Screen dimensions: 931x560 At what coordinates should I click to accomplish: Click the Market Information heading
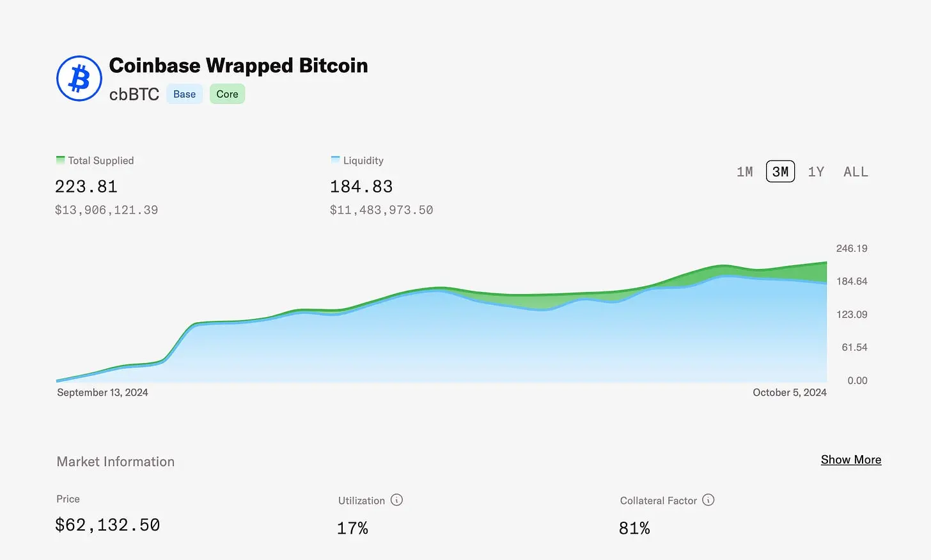point(116,462)
